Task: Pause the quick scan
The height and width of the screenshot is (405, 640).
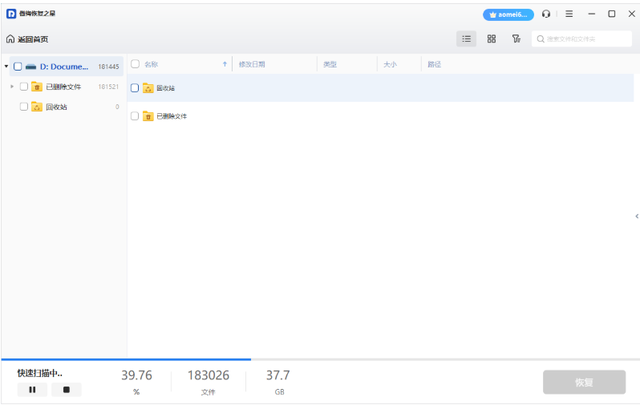Action: click(32, 389)
